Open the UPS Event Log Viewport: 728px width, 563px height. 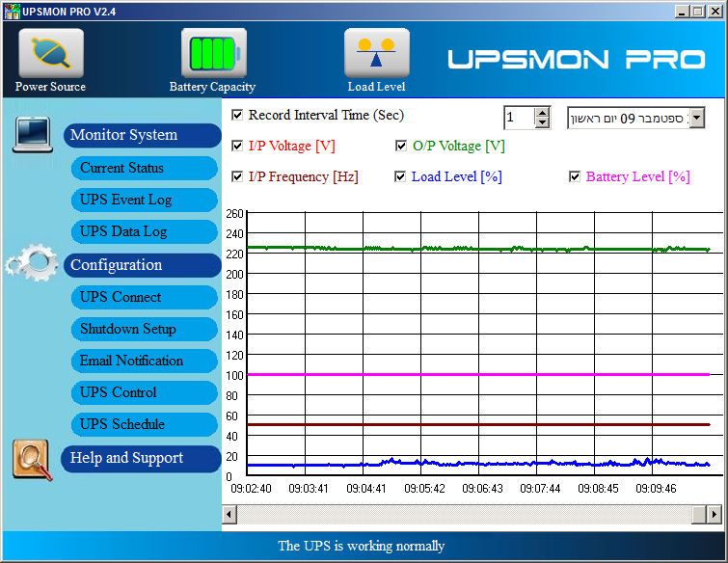(x=145, y=201)
